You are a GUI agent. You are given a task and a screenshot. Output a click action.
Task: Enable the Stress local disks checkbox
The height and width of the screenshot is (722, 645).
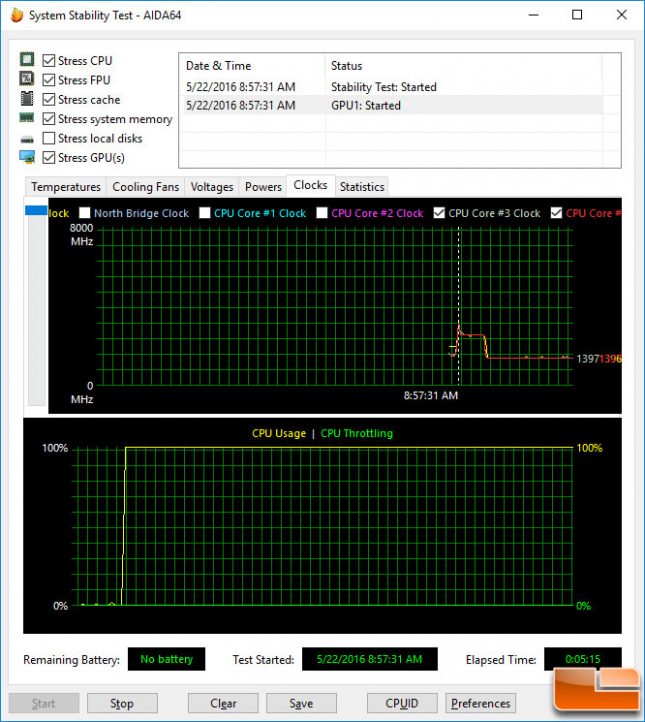48,138
